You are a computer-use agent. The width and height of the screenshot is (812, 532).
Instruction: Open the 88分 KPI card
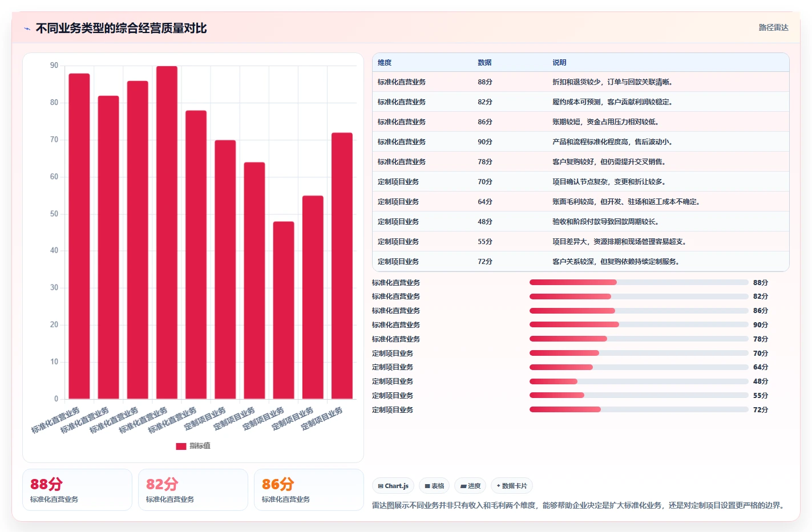coord(77,490)
